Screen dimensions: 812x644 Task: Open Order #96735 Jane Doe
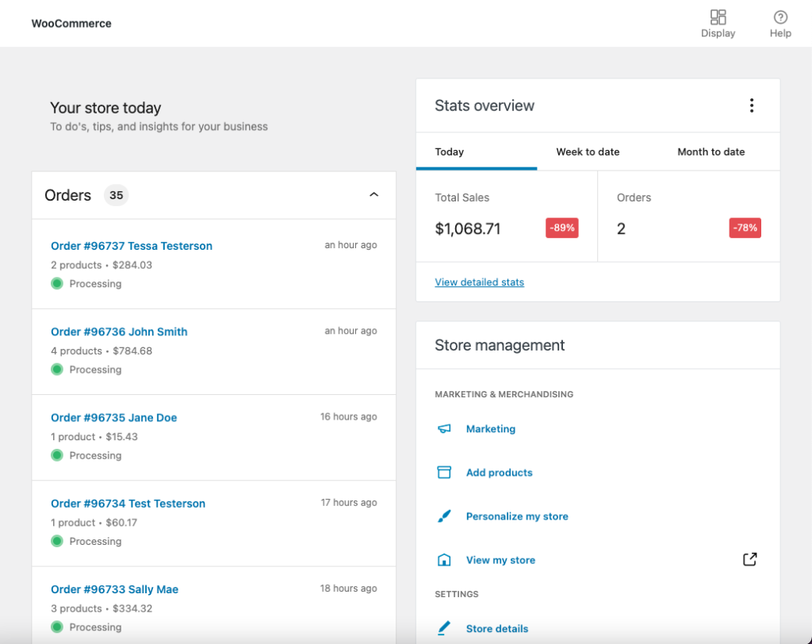(113, 418)
